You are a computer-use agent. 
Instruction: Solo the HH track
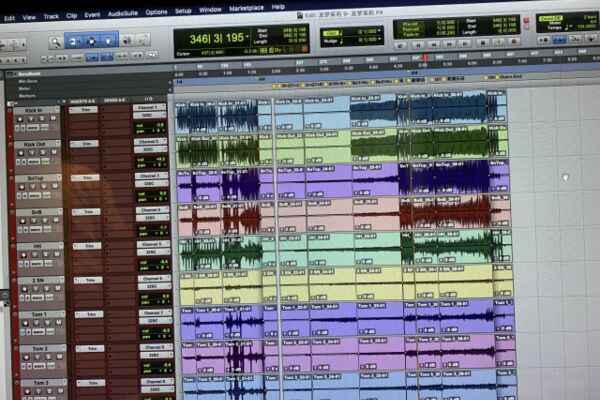tap(46, 254)
